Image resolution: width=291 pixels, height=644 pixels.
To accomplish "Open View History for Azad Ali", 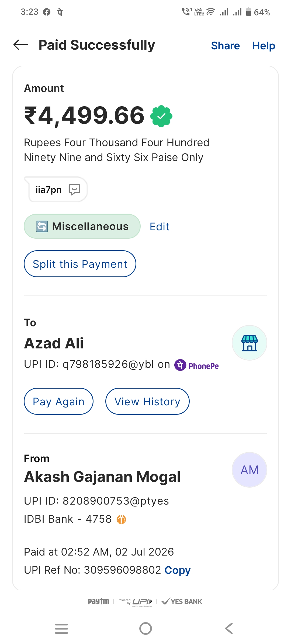I will tap(147, 401).
